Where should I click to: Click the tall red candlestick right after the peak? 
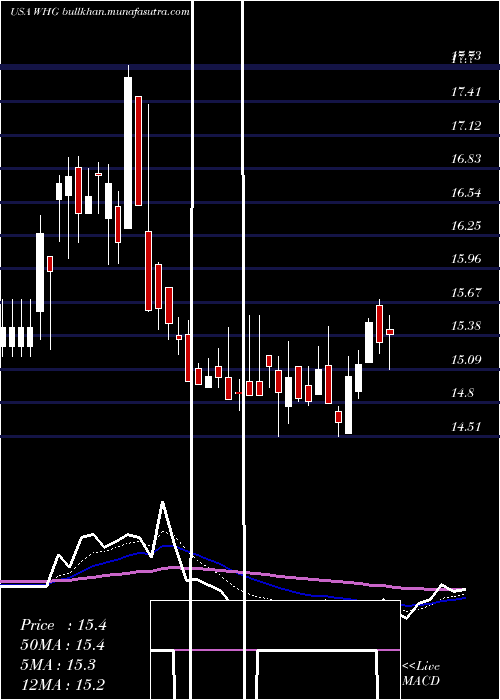(x=138, y=151)
